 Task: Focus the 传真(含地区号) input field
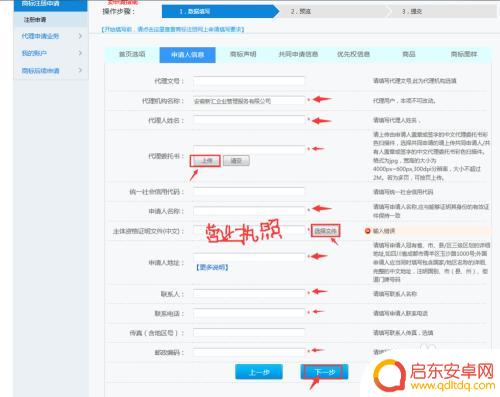[249, 333]
